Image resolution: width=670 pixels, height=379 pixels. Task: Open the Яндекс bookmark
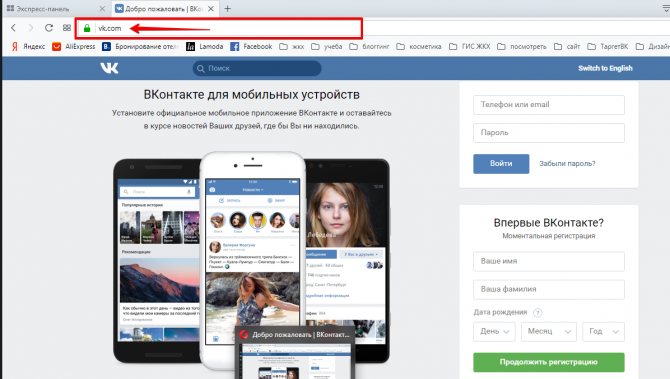[x=28, y=47]
